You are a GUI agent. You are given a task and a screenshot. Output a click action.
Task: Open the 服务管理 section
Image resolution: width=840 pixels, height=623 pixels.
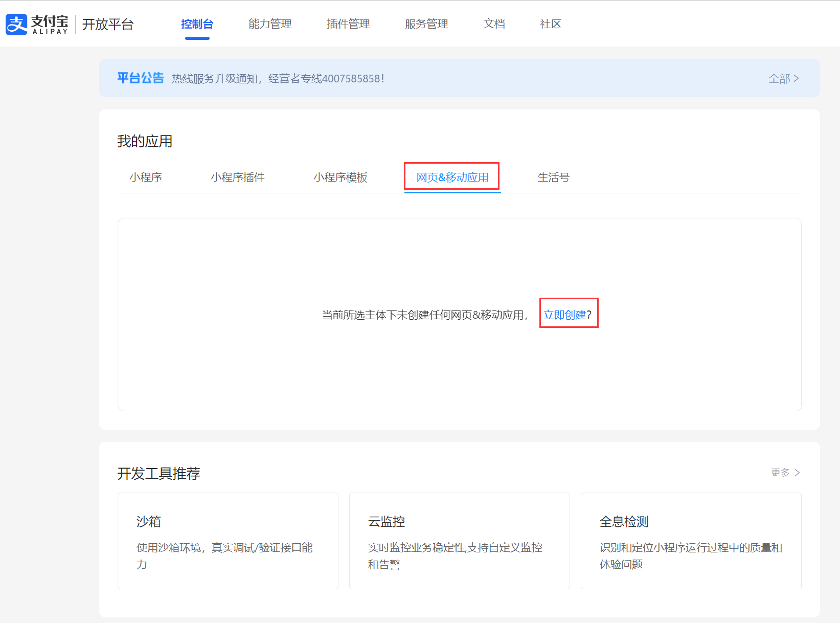426,24
